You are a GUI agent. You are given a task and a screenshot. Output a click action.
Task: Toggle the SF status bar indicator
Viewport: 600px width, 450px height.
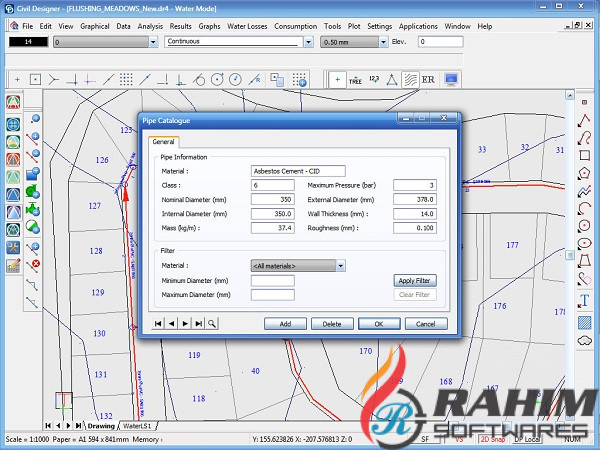pyautogui.click(x=425, y=439)
